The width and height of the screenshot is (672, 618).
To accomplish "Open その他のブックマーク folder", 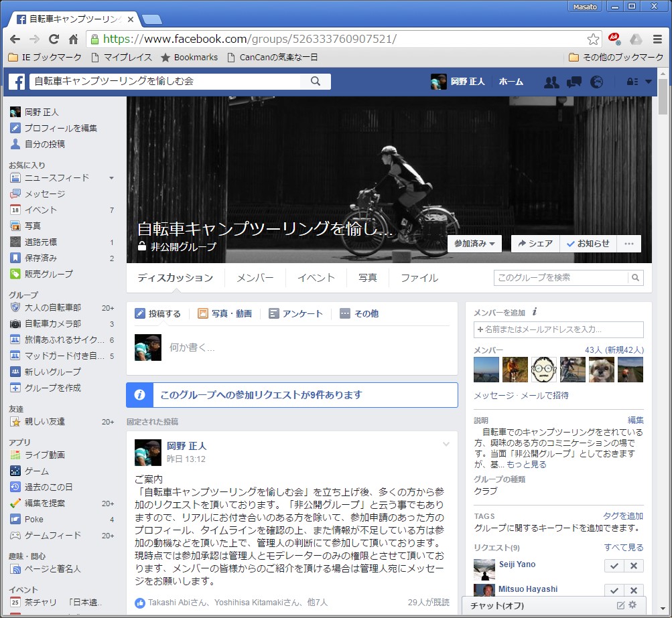I will 616,58.
